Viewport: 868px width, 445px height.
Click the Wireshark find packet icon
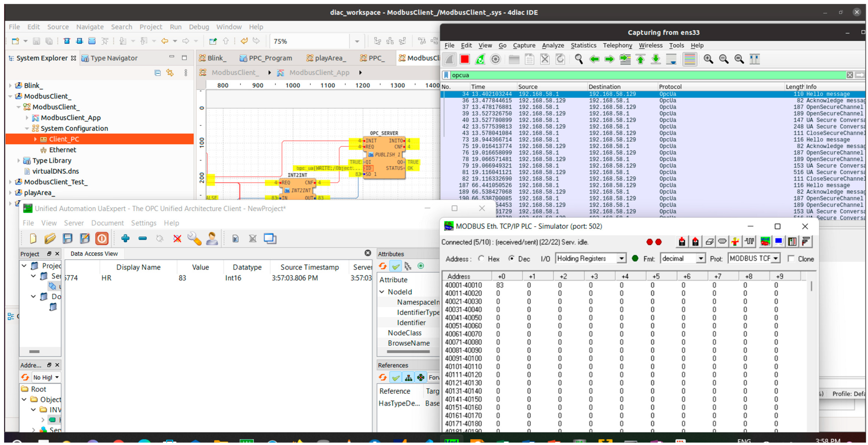pos(579,59)
